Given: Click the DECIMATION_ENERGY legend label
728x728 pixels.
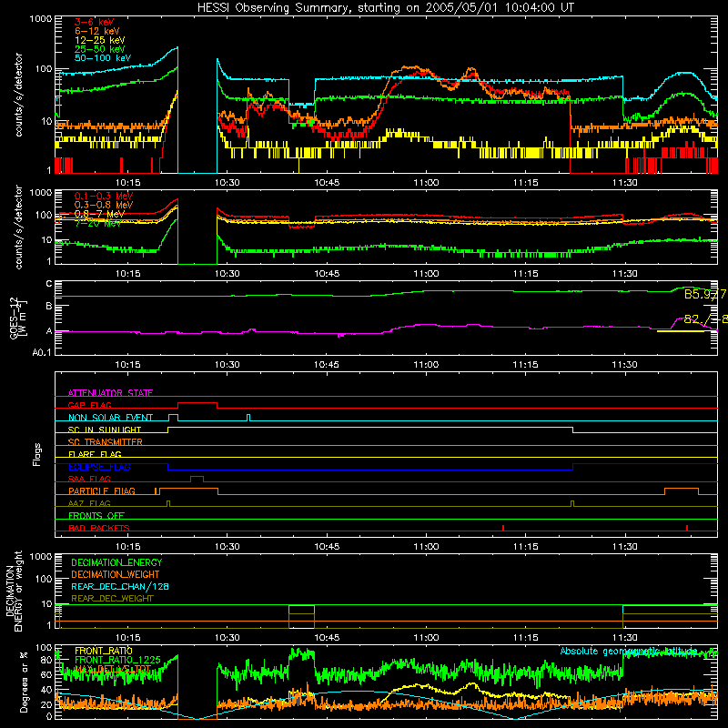Looking at the screenshot, I should [116, 562].
